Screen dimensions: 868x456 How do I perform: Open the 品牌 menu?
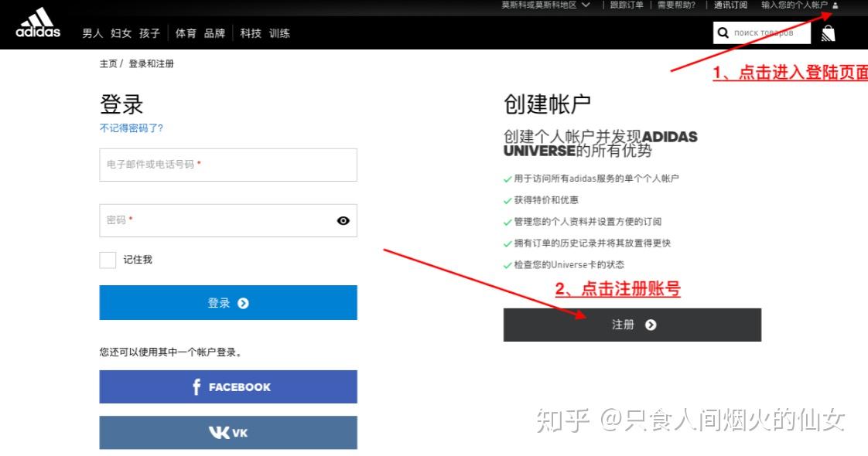pos(215,33)
